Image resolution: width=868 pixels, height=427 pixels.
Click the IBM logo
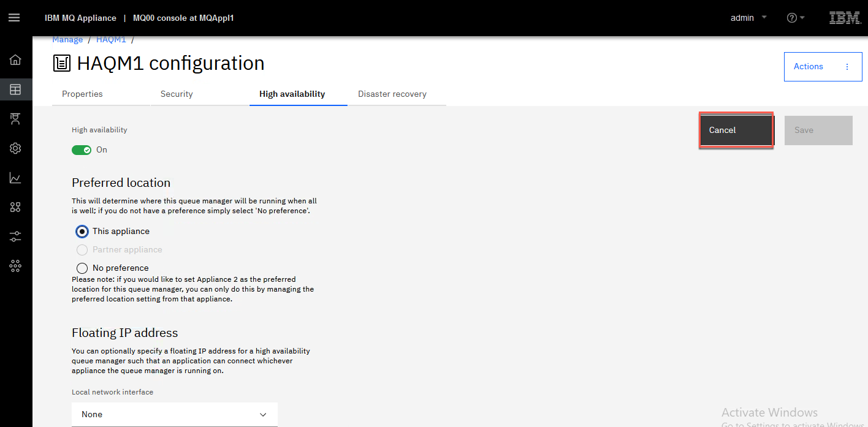click(844, 18)
